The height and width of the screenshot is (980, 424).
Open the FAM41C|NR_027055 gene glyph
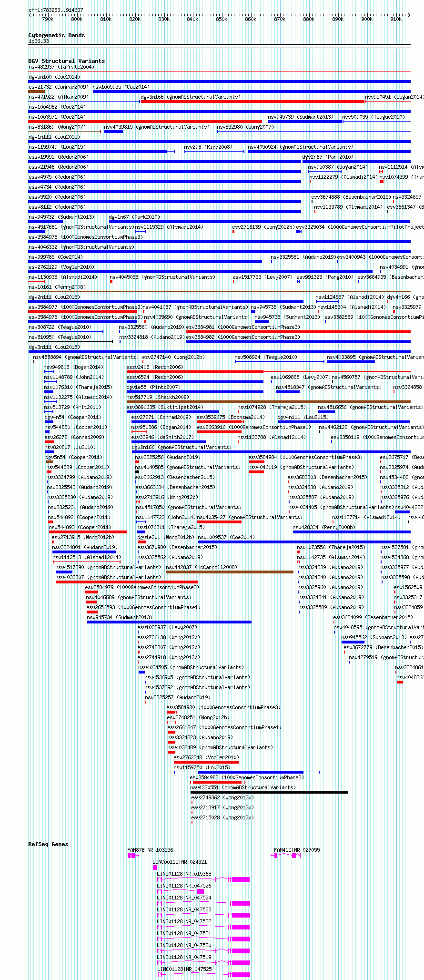(x=286, y=856)
